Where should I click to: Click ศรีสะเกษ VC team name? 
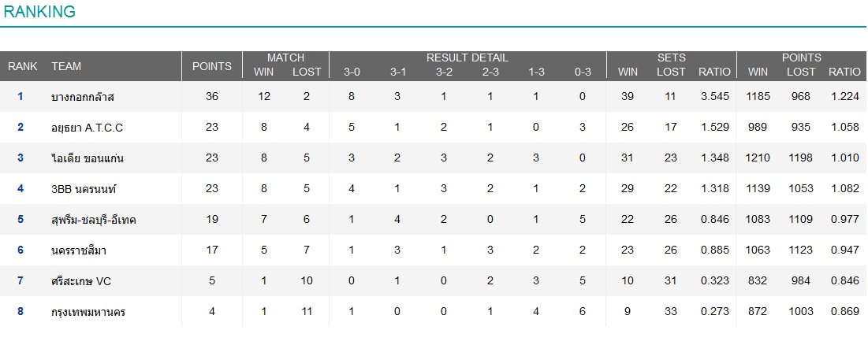click(x=82, y=281)
